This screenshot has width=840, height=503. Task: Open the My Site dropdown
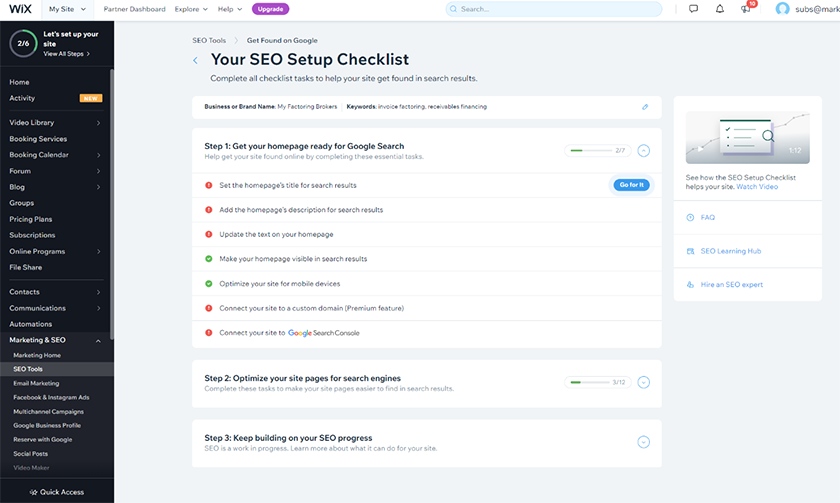point(67,9)
